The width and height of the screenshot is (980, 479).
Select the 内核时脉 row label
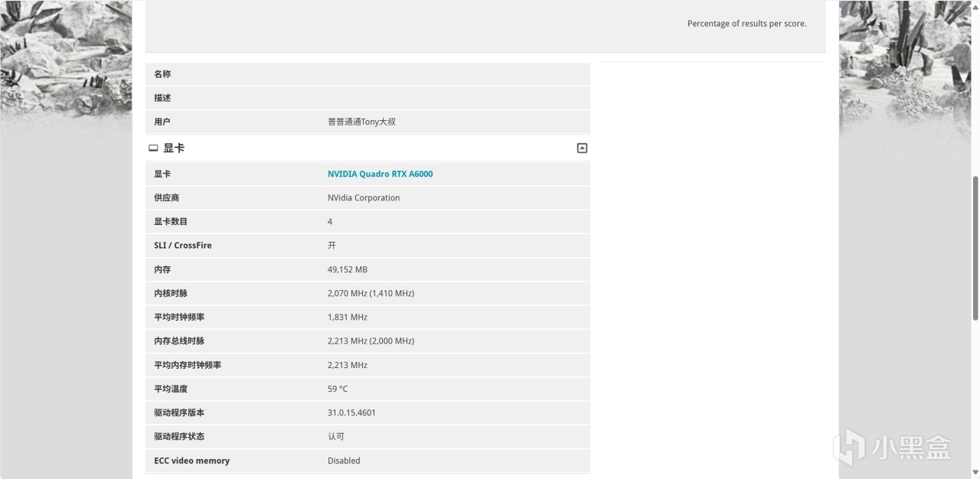point(171,293)
